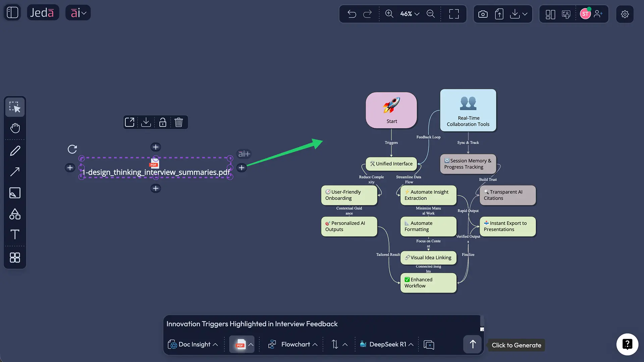Viewport: 644px width, 362px height.
Task: Select the Hand pan tool
Action: 15,128
